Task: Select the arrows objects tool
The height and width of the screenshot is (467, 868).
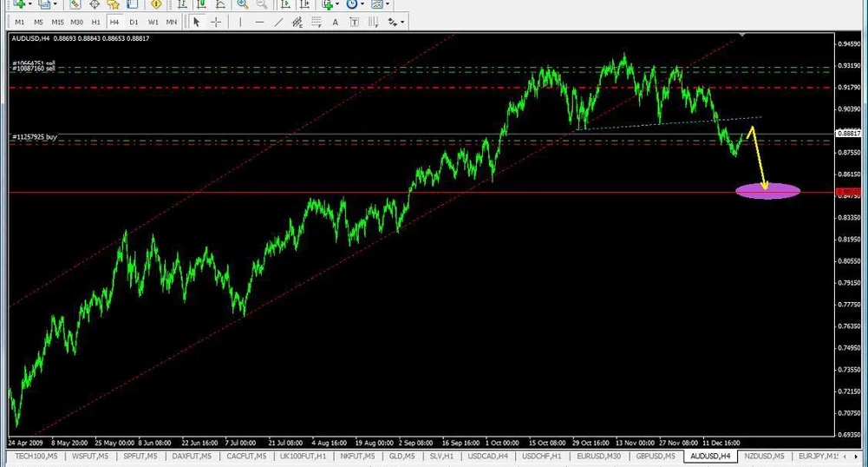Action: point(393,22)
